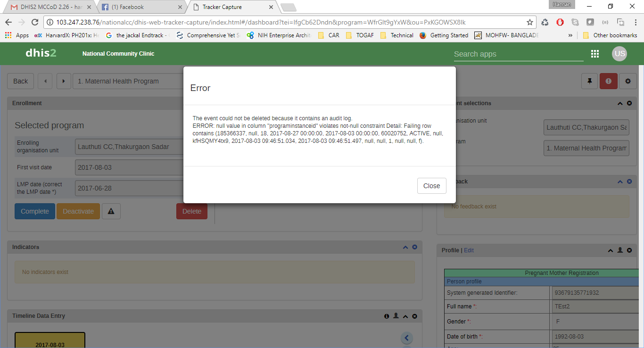This screenshot has width=644, height=348.
Task: Open the 1. Maternal Health Program dropdown
Action: tap(128, 81)
